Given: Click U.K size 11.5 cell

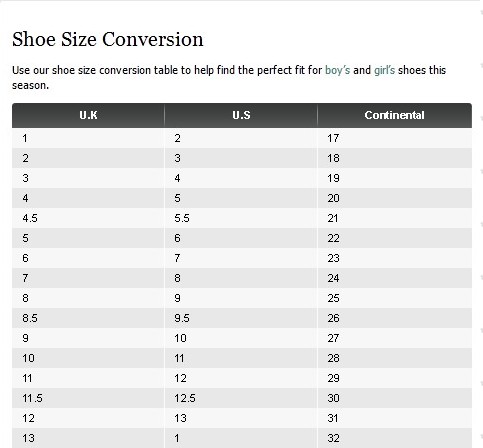Looking at the screenshot, I should (88, 398).
